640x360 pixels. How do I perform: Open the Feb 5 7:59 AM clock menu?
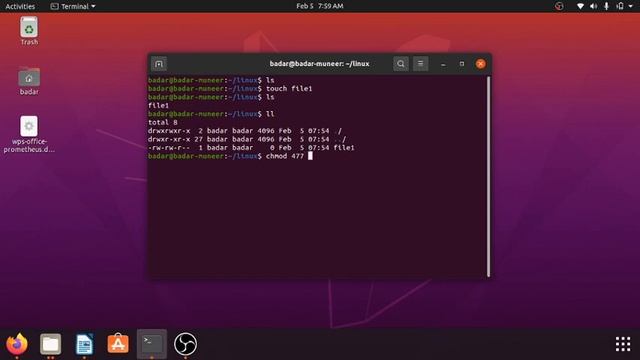point(320,6)
